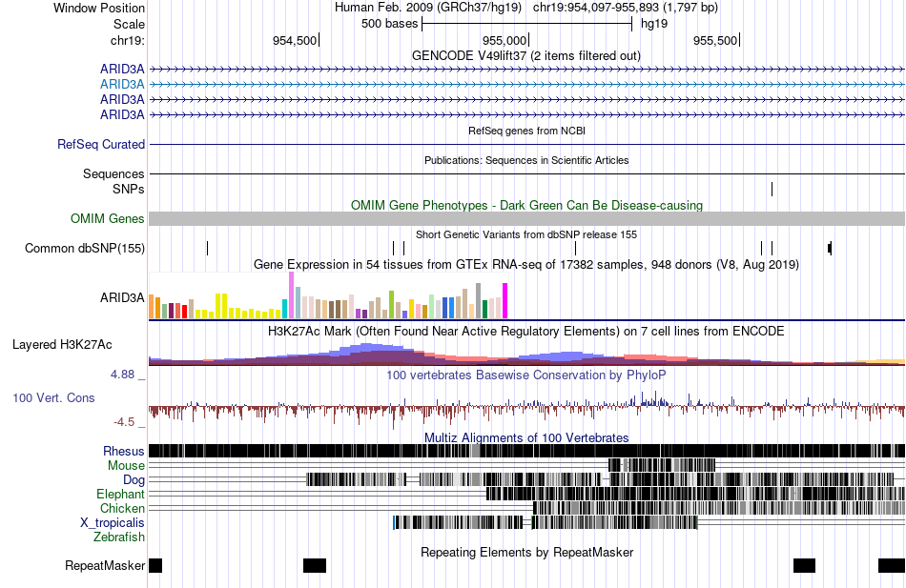Screen dimensions: 906x588
Task: Click the Common dbSNP(155) track label
Action: 84,249
